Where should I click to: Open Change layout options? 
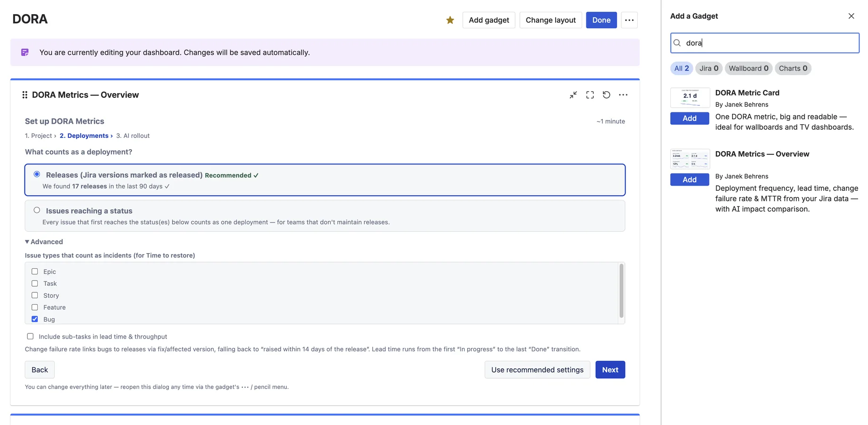[x=551, y=20]
